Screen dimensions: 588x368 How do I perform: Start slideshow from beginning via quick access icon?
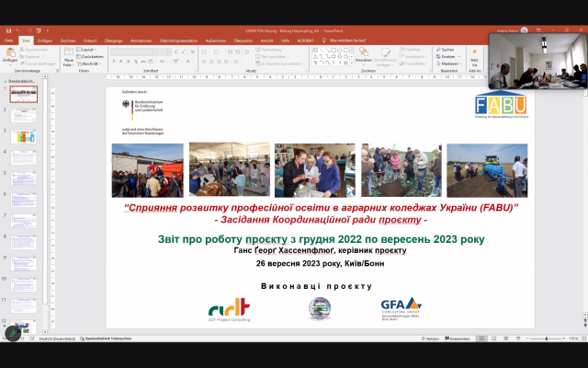(x=39, y=30)
